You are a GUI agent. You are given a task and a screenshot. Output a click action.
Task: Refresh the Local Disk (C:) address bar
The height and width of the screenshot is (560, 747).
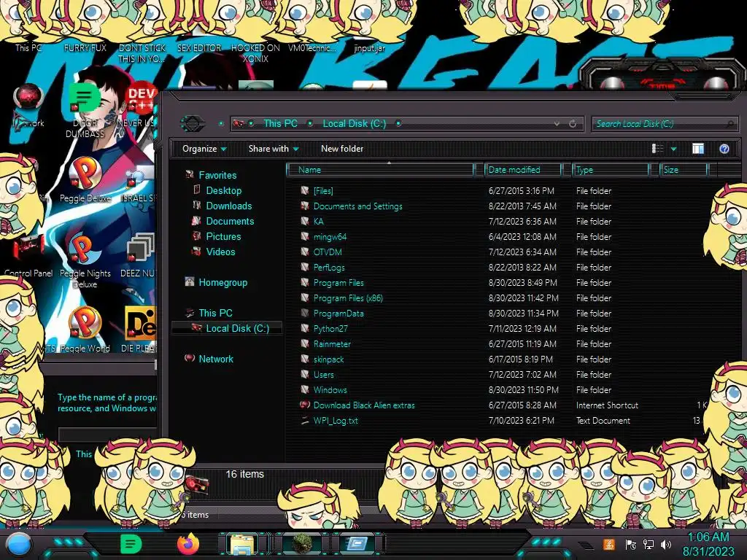coord(573,124)
